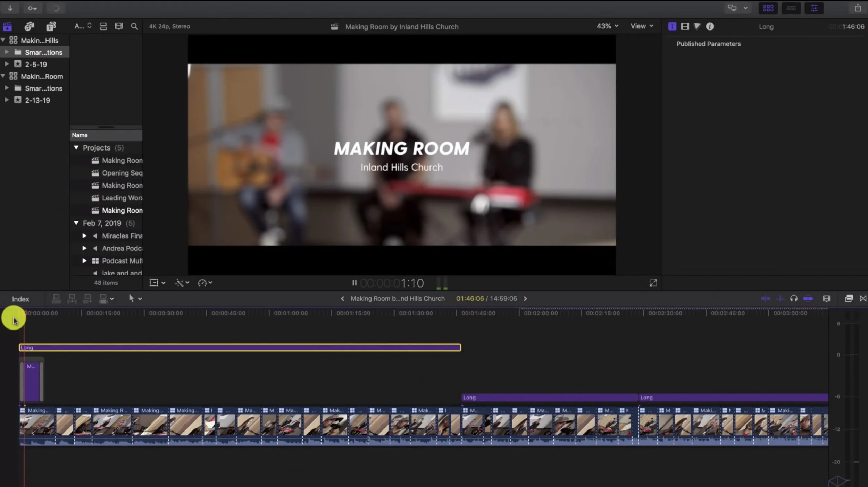The width and height of the screenshot is (868, 487).
Task: Select the Opening Seq project
Action: click(117, 173)
